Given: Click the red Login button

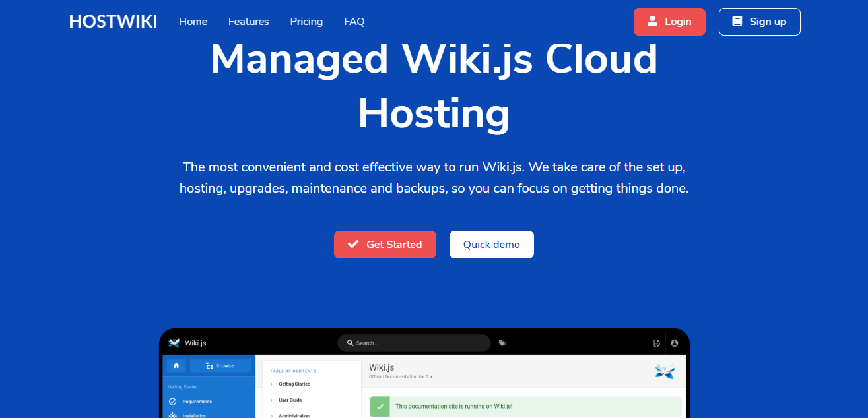Looking at the screenshot, I should click(x=669, y=22).
